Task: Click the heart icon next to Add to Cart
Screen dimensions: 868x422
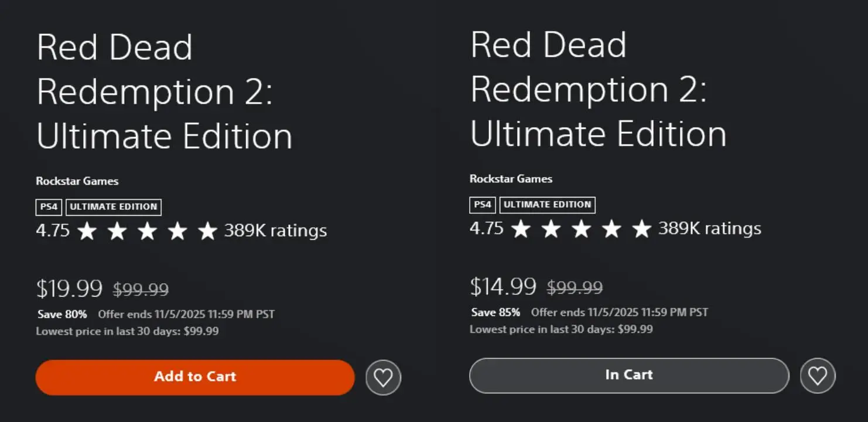Action: (383, 376)
